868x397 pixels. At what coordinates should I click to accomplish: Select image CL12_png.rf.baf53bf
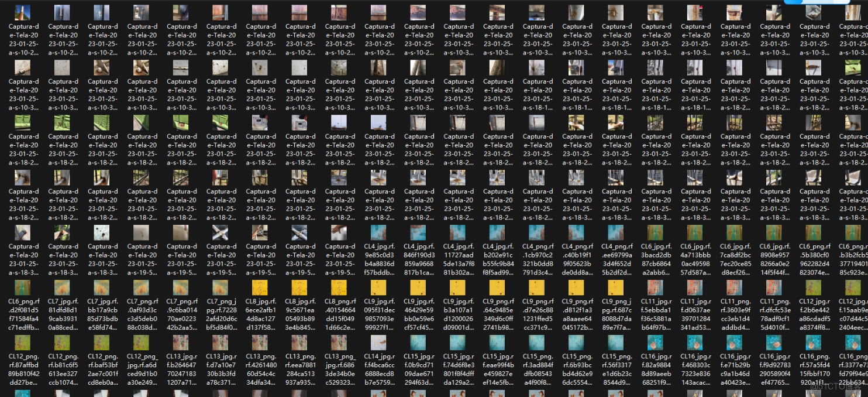pos(102,343)
